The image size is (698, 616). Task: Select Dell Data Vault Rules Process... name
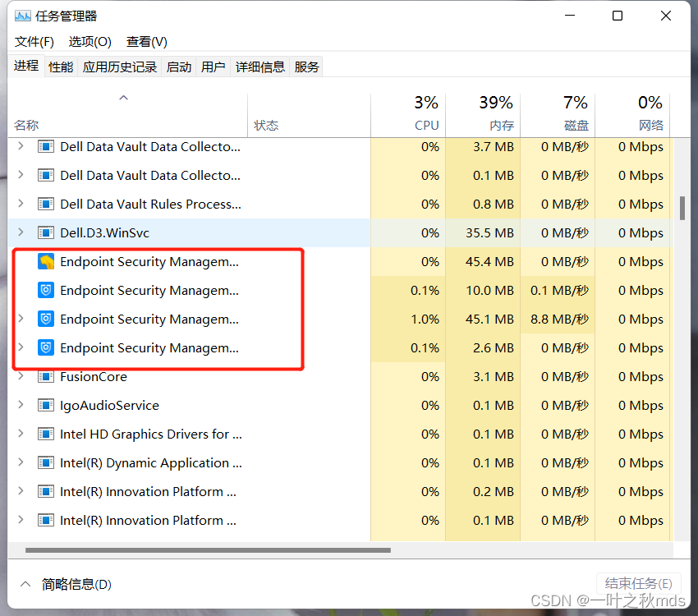[150, 204]
